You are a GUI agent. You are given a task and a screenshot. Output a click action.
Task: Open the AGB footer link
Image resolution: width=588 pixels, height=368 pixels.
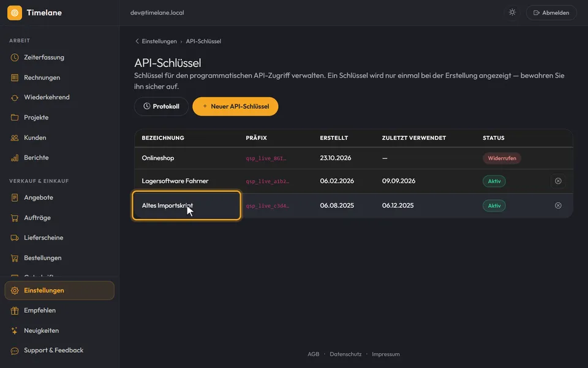(314, 354)
